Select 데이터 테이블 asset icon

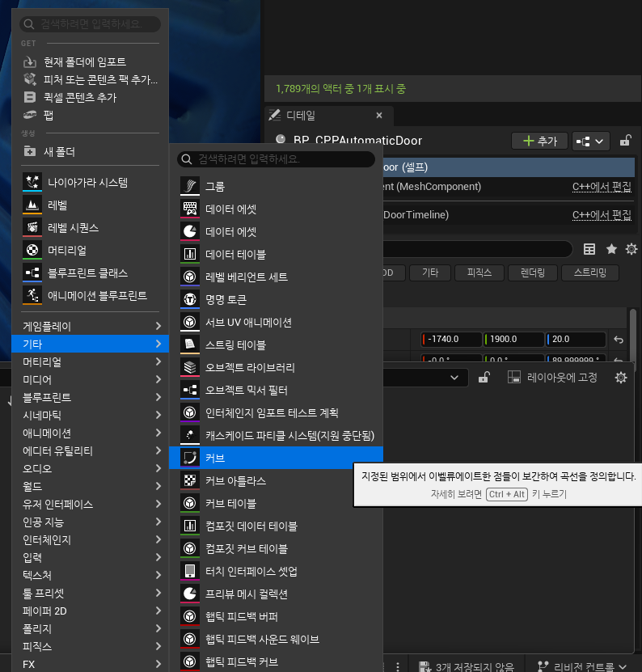[x=190, y=254]
